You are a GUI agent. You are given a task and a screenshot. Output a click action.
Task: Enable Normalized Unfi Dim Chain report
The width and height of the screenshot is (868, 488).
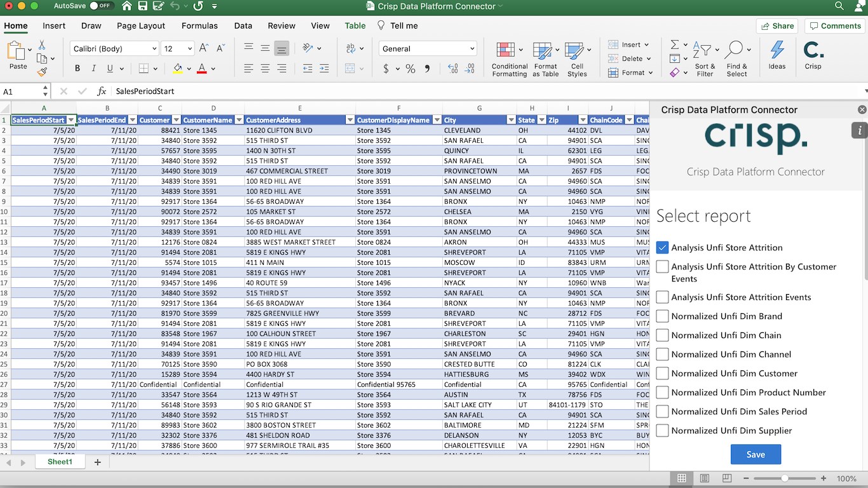click(x=662, y=335)
